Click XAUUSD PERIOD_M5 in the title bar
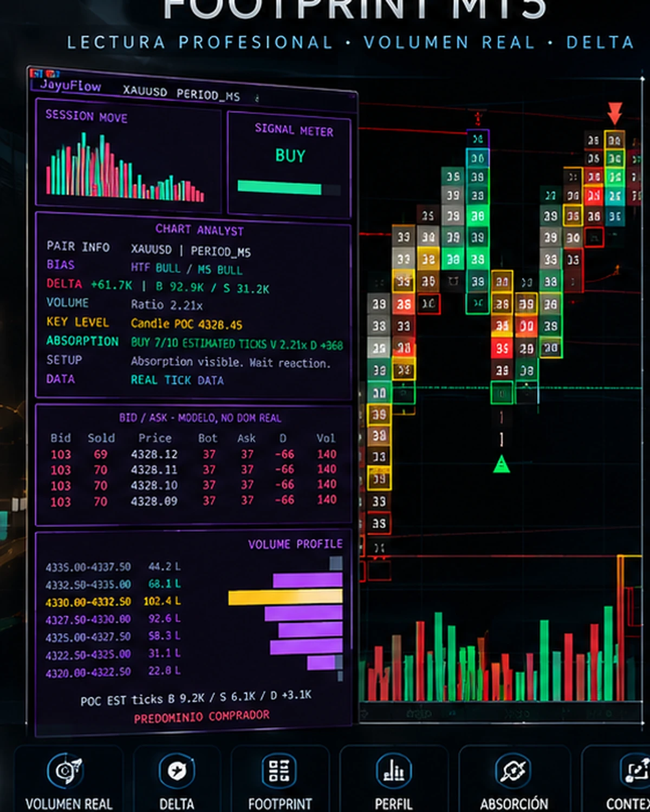 click(181, 93)
